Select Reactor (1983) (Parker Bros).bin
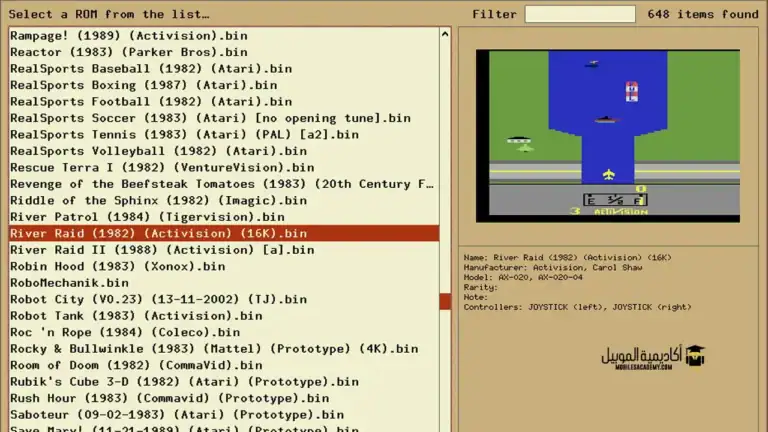The image size is (768, 432). coord(129,52)
